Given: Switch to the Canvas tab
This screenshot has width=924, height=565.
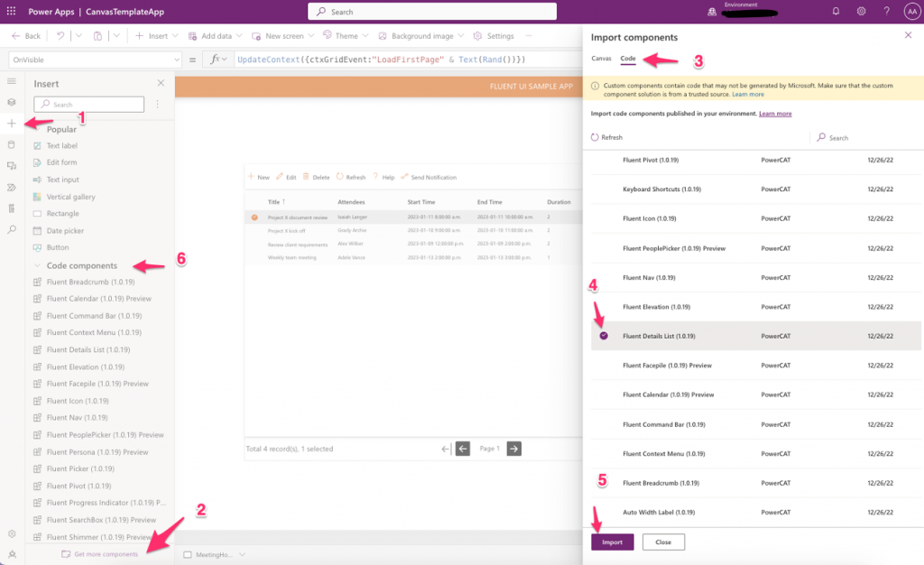Looking at the screenshot, I should tap(601, 59).
